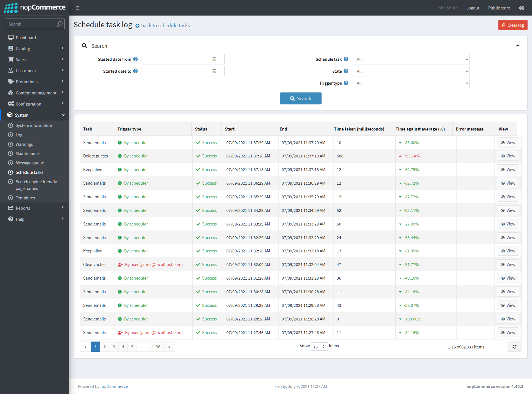Click the Sales cart icon
The height and width of the screenshot is (394, 532).
pyautogui.click(x=11, y=59)
